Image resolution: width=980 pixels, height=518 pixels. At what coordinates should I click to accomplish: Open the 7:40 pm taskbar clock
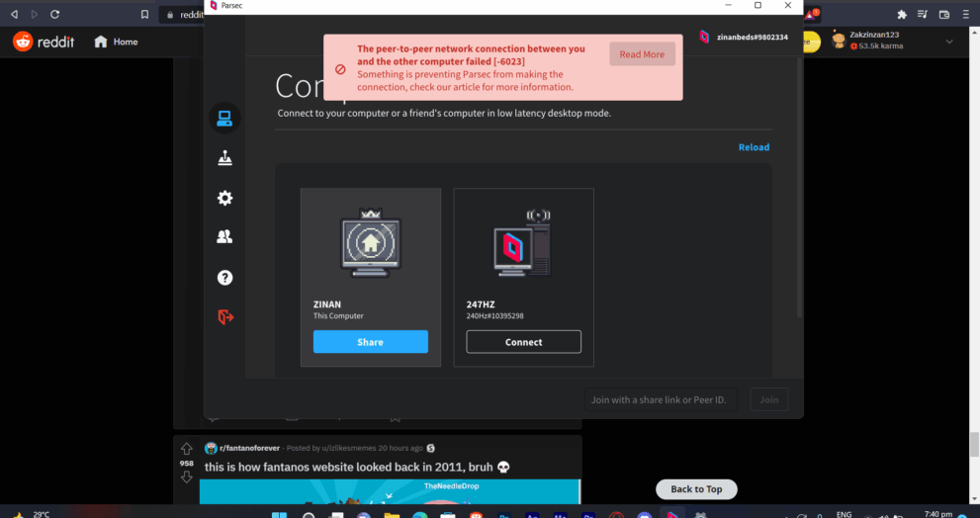[x=938, y=514]
